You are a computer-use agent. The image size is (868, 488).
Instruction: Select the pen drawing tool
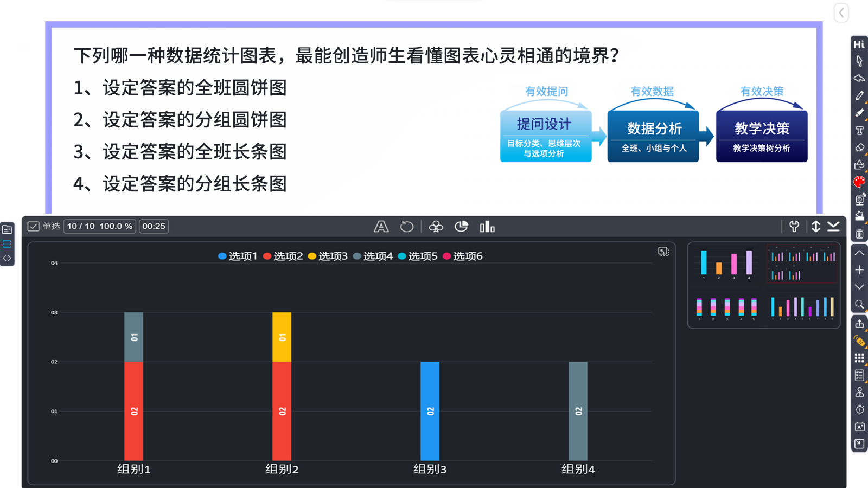[859, 96]
